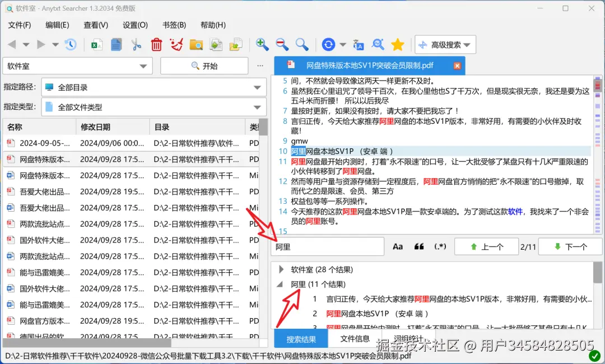
Task: Open the 书签(B) menu
Action: [174, 25]
